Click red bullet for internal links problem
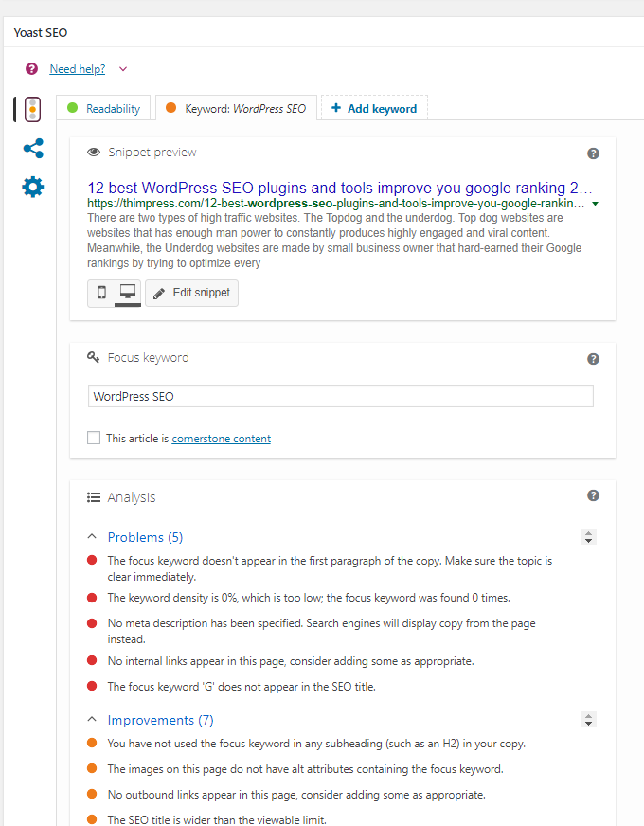The image size is (644, 826). (92, 660)
